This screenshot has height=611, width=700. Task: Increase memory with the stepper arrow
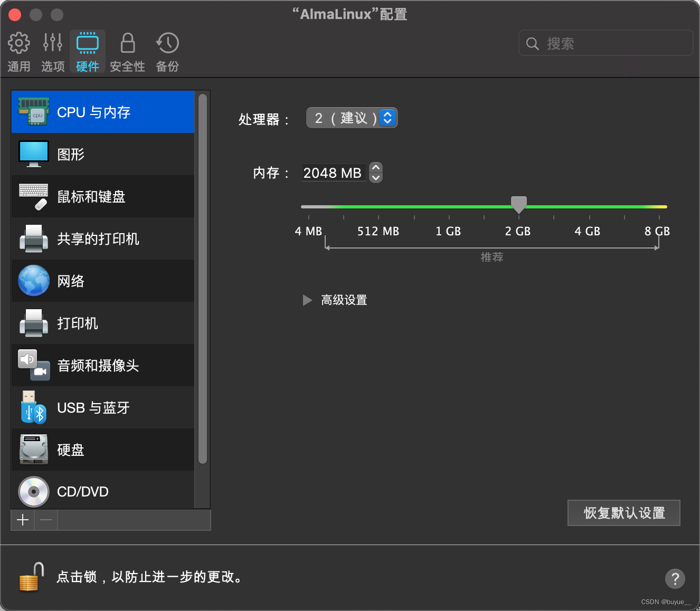point(375,168)
